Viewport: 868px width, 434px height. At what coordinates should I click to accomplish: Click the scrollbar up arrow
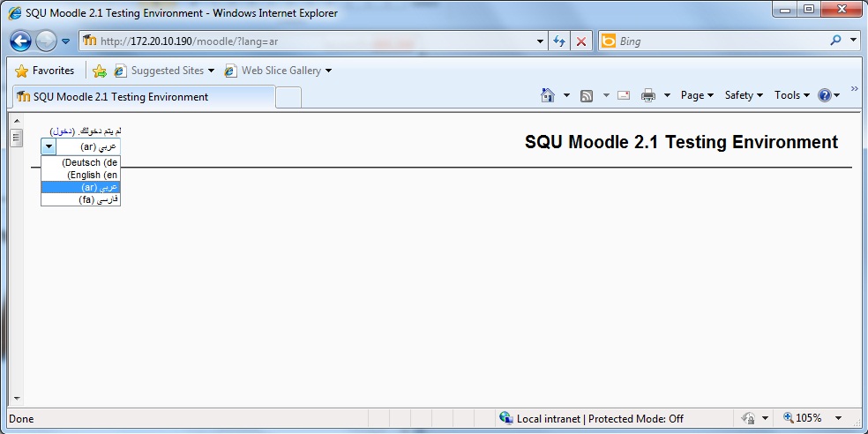(x=16, y=121)
